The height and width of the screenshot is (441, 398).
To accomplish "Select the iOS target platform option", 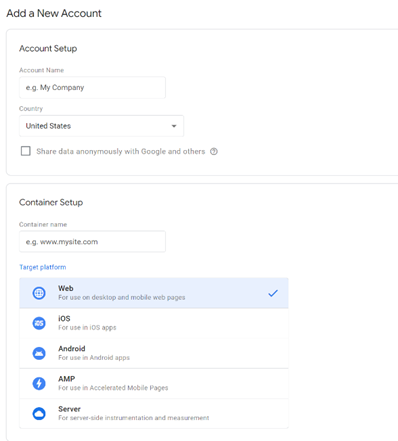I will click(154, 323).
